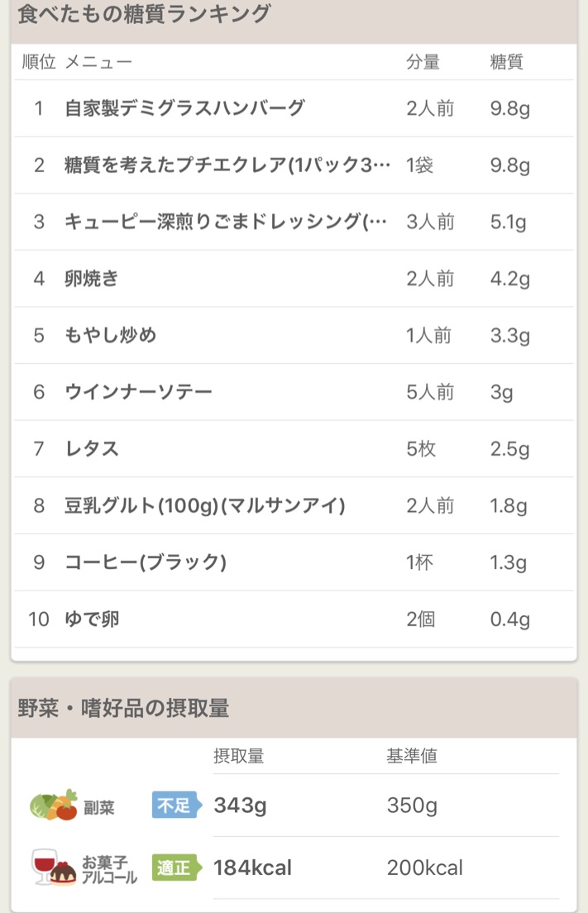Open the 糖質を考えたプチエクレア entry
The height and width of the screenshot is (913, 588).
tap(294, 165)
